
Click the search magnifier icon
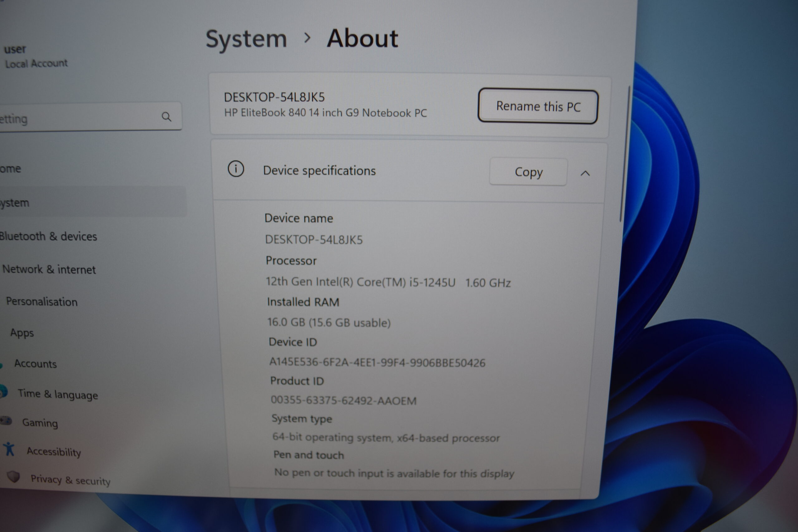coord(166,117)
